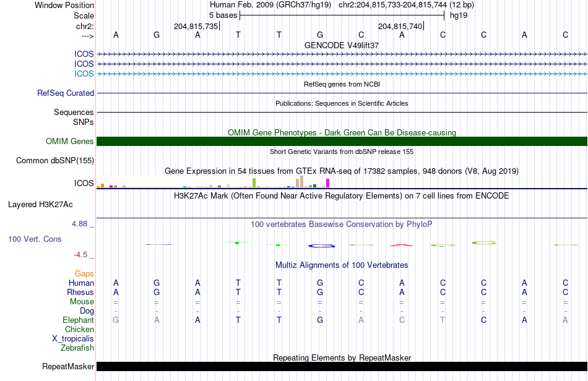Select the Zebrafish species label
The width and height of the screenshot is (588, 381).
pyautogui.click(x=77, y=348)
